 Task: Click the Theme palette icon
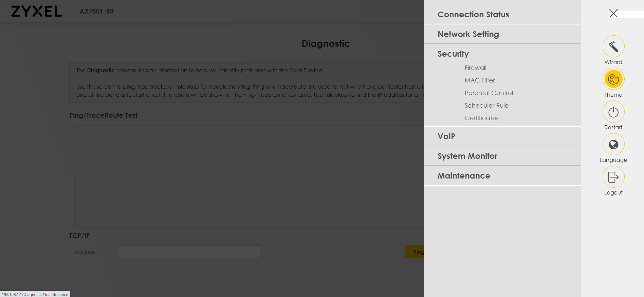(613, 79)
